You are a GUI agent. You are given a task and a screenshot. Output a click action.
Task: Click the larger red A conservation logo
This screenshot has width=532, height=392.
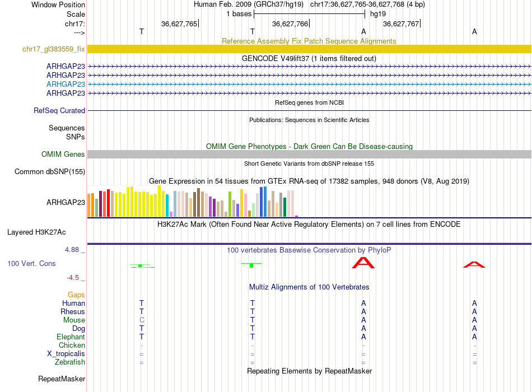[x=363, y=263]
